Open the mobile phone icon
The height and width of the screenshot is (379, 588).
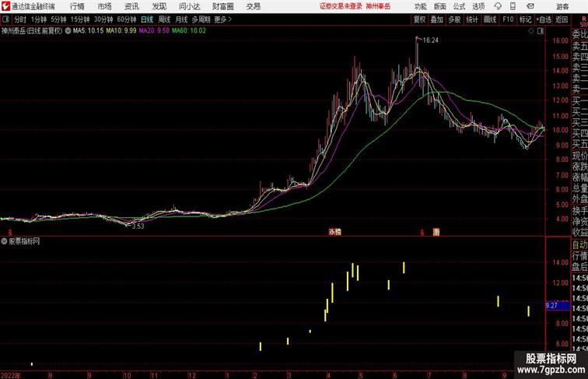coord(513,6)
